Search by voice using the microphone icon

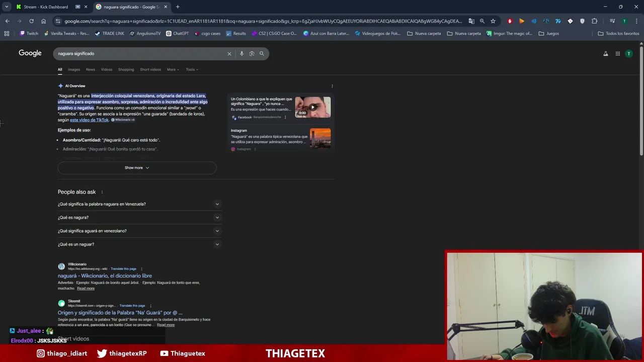[242, 53]
